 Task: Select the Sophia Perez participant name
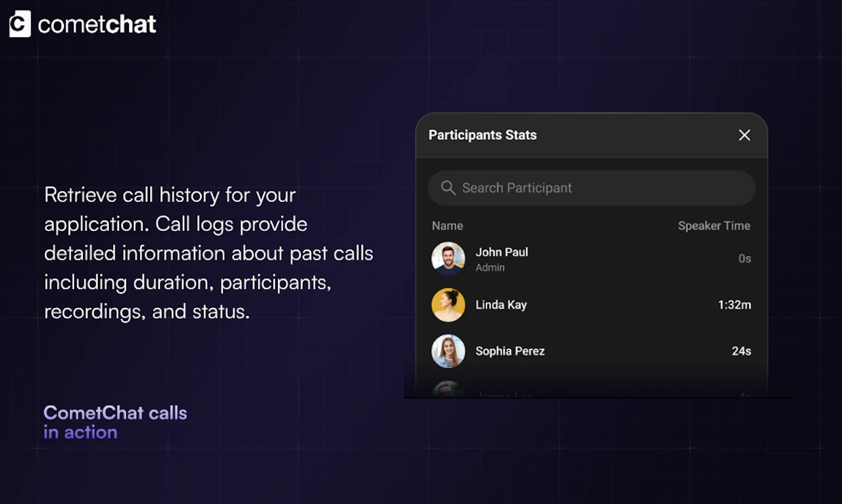[510, 351]
